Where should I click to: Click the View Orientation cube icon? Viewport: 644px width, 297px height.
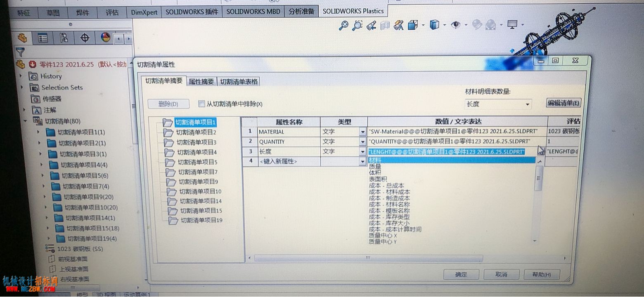pos(413,26)
